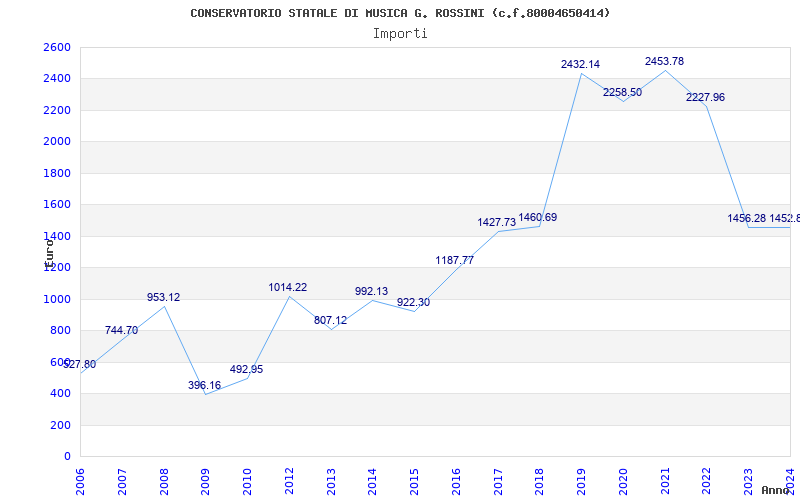Click the 2010 x-axis year label

click(247, 481)
